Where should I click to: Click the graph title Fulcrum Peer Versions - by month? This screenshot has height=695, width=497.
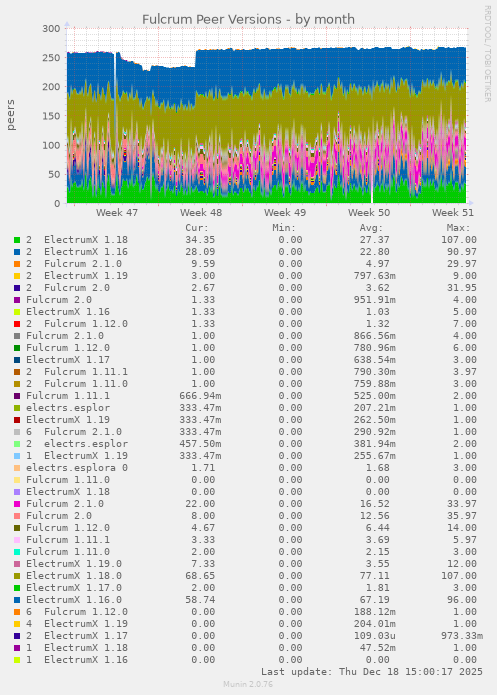coord(248,20)
